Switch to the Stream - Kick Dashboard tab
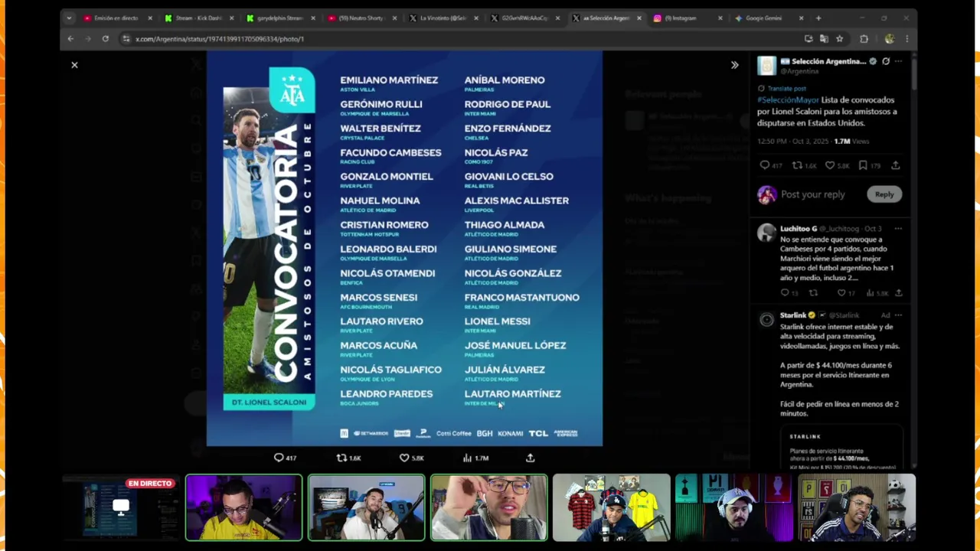The width and height of the screenshot is (980, 551). point(198,18)
